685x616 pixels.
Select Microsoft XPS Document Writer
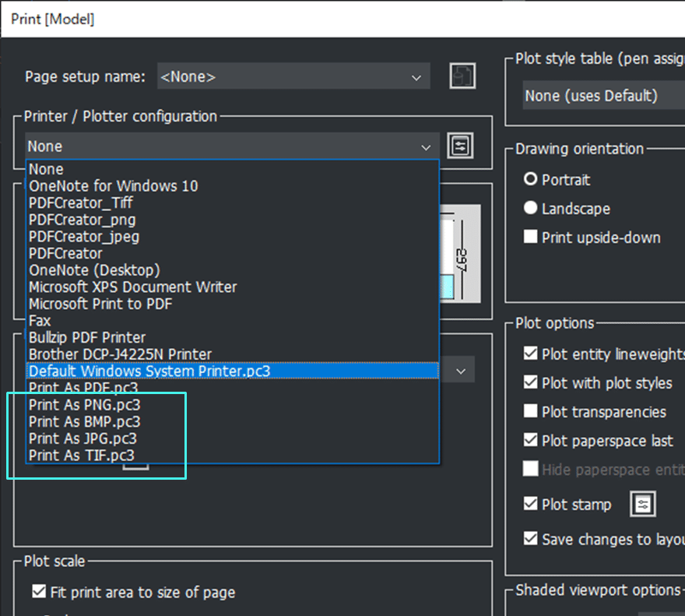pyautogui.click(x=233, y=287)
